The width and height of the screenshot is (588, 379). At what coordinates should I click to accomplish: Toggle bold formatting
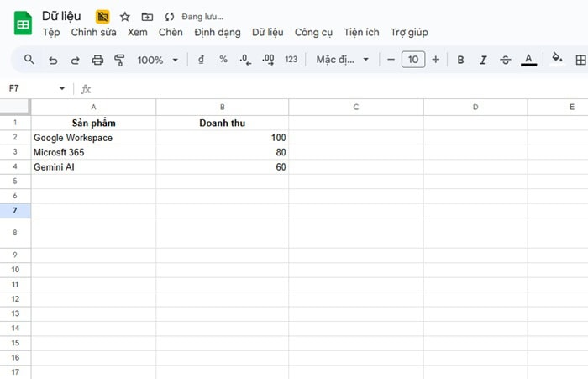click(460, 60)
